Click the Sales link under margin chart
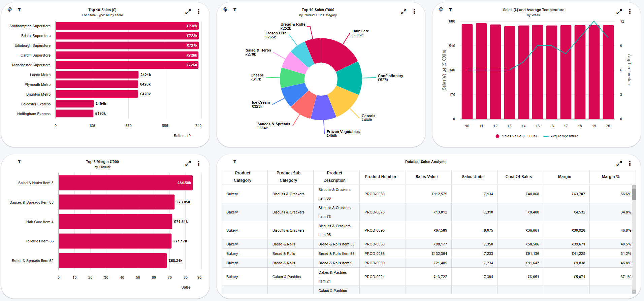The height and width of the screenshot is (301, 644). coord(186,288)
